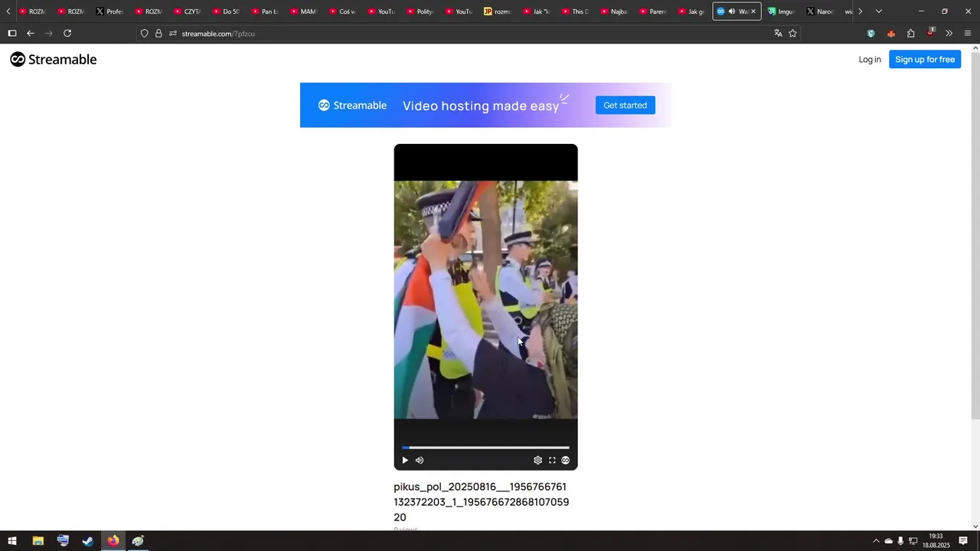Open the tracking protection shield in the address bar
The height and width of the screenshot is (551, 980).
point(144,34)
